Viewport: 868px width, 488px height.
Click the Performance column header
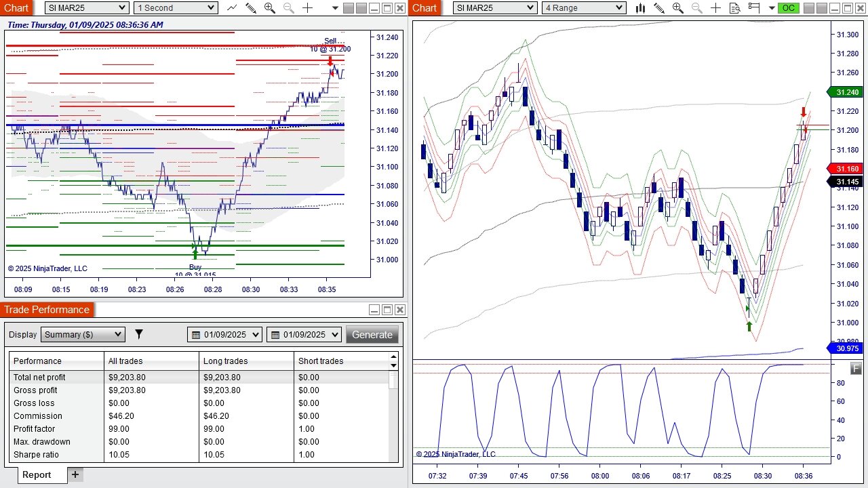tap(56, 361)
